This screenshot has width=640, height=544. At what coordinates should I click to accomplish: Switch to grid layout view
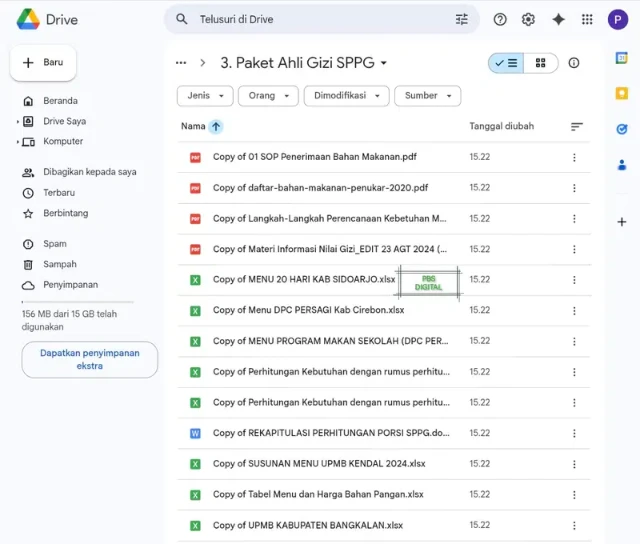point(540,63)
